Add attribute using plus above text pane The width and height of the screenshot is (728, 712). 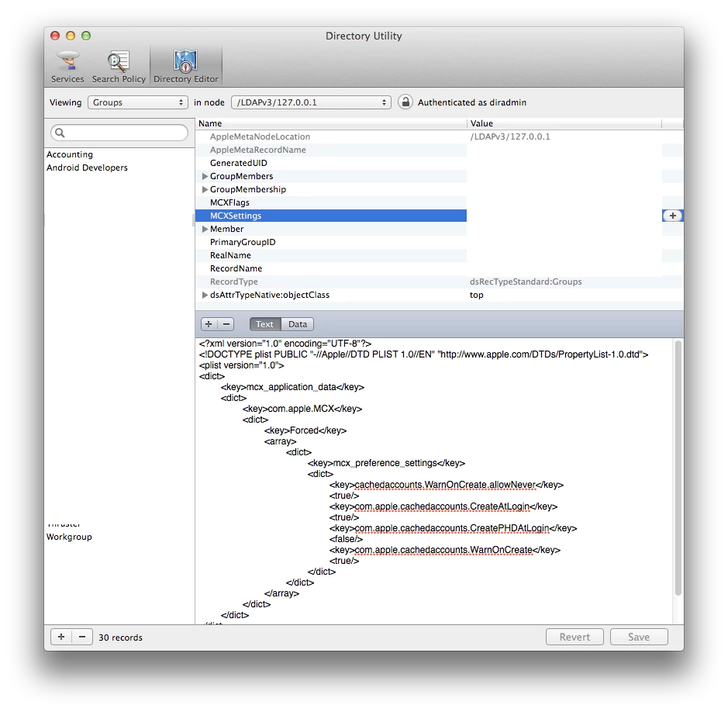(x=209, y=324)
